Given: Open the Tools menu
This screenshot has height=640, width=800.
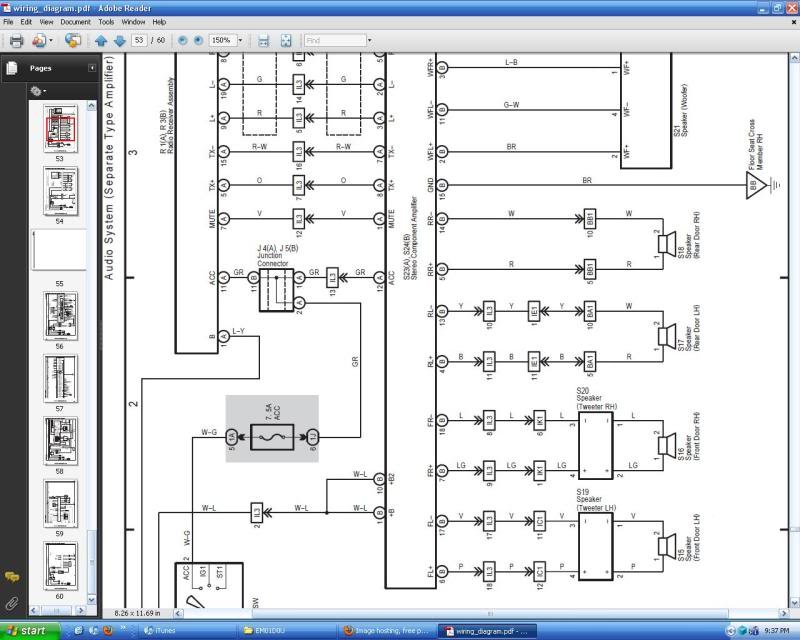Looking at the screenshot, I should point(106,22).
